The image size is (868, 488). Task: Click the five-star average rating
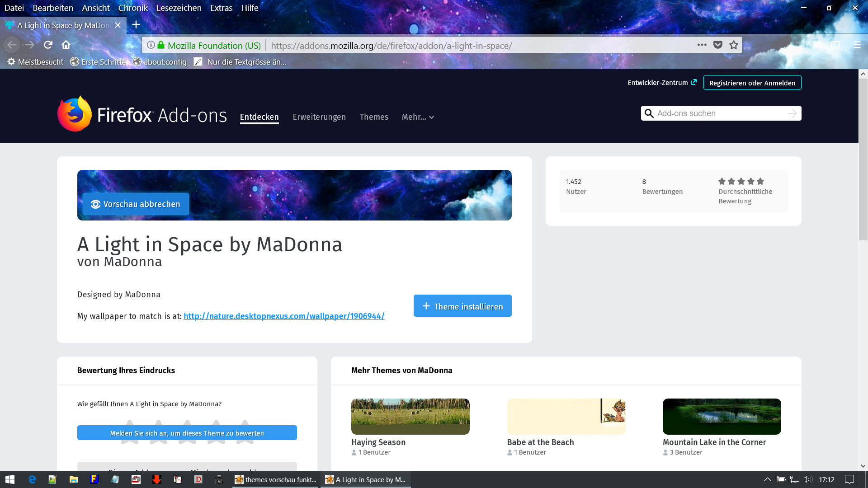(x=741, y=181)
